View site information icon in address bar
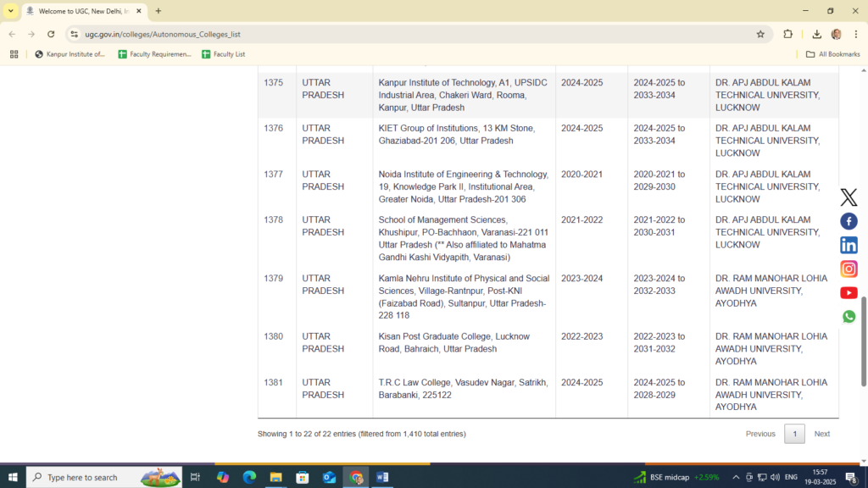868x488 pixels. click(75, 34)
